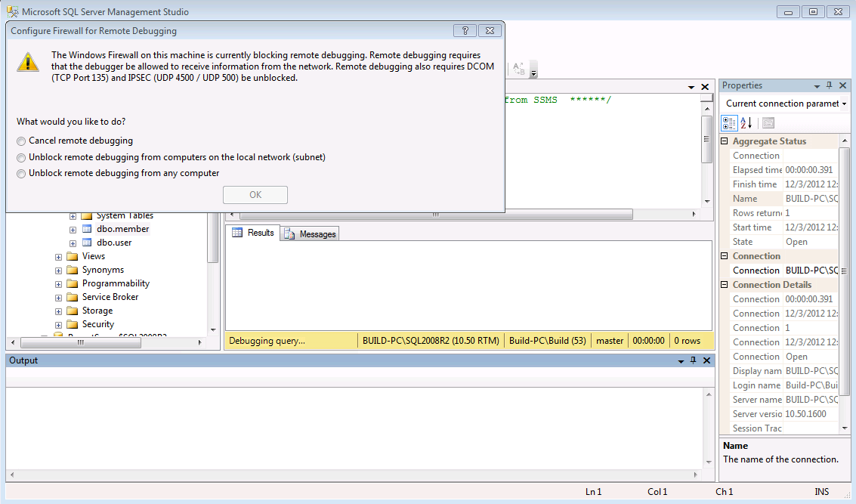Close the Configure Firewall dialog
The width and height of the screenshot is (856, 504).
[490, 30]
